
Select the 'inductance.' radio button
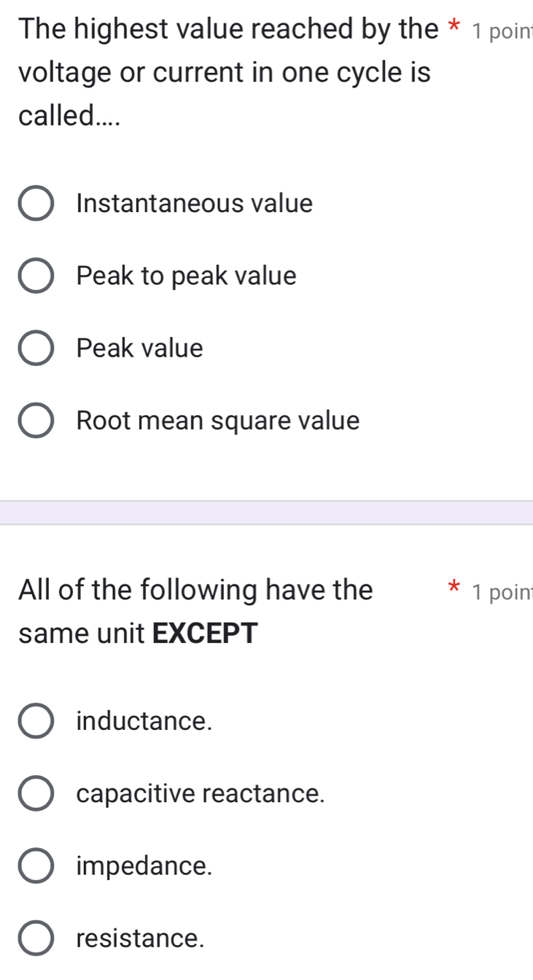(x=36, y=722)
